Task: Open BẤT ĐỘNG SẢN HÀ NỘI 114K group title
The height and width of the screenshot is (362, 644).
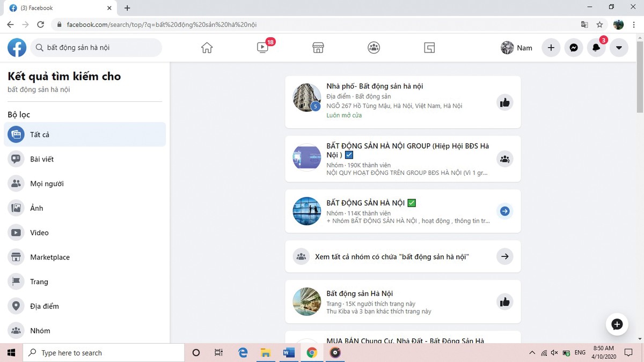Action: coord(371,203)
